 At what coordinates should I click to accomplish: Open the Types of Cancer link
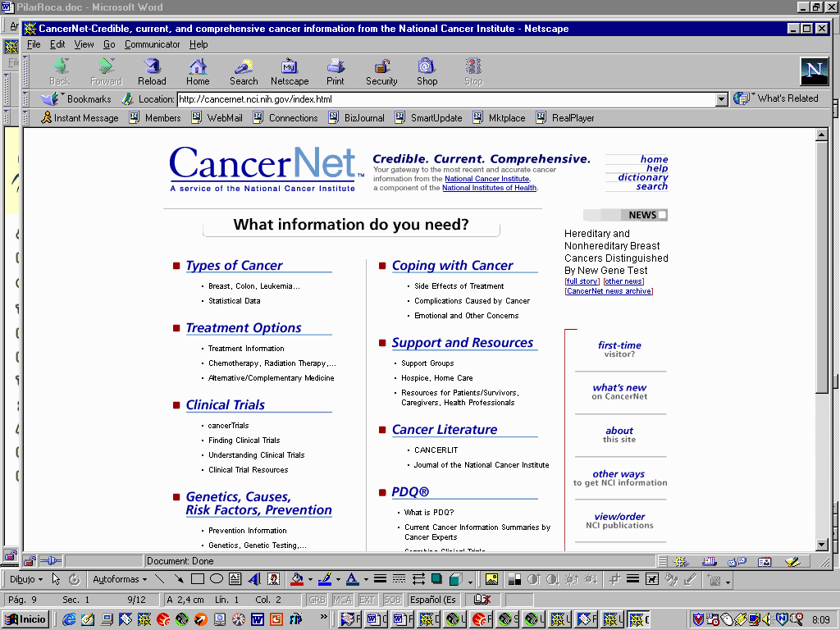pyautogui.click(x=234, y=265)
